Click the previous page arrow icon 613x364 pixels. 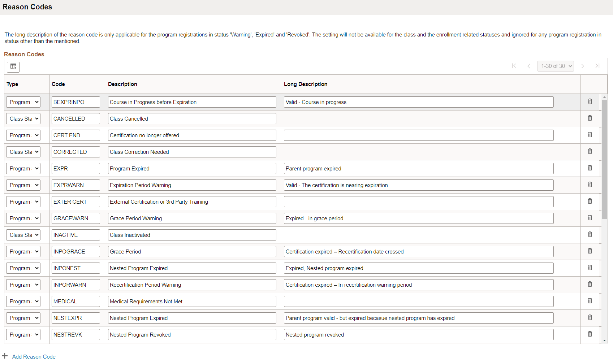(529, 66)
